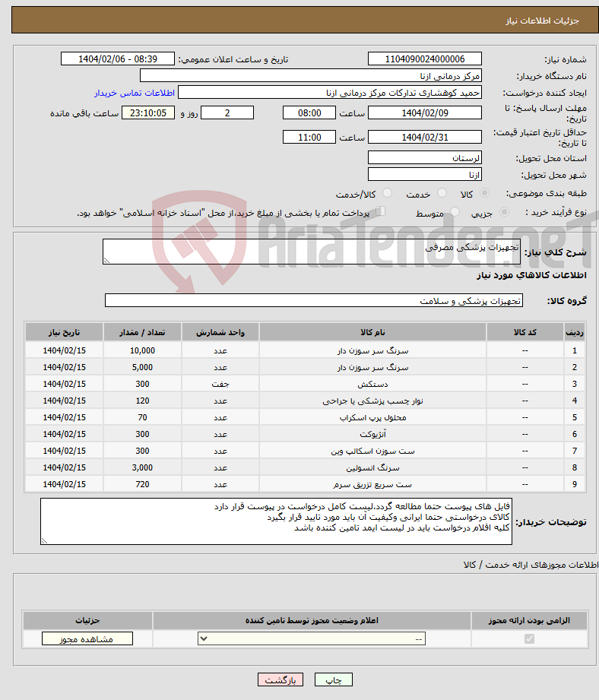Viewport: 599px width, 700px height.
Task: Click the response deadline date 1404/02/09
Action: click(x=424, y=112)
